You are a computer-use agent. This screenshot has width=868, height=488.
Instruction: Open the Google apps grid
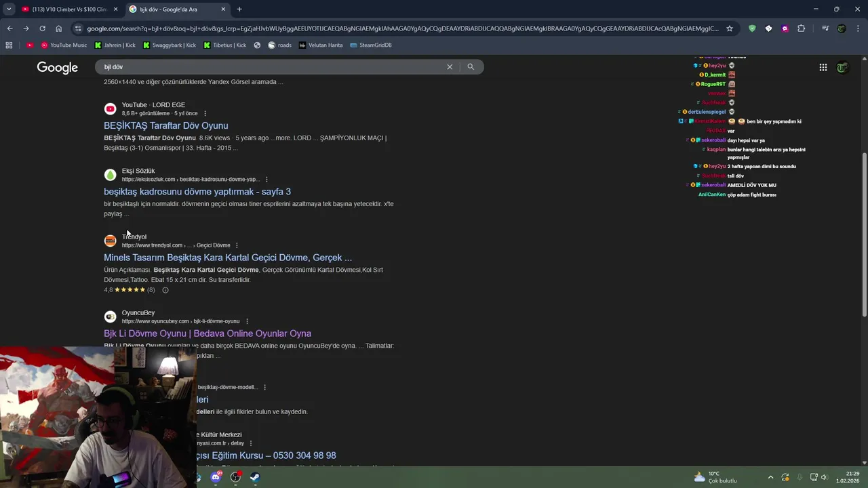(823, 67)
